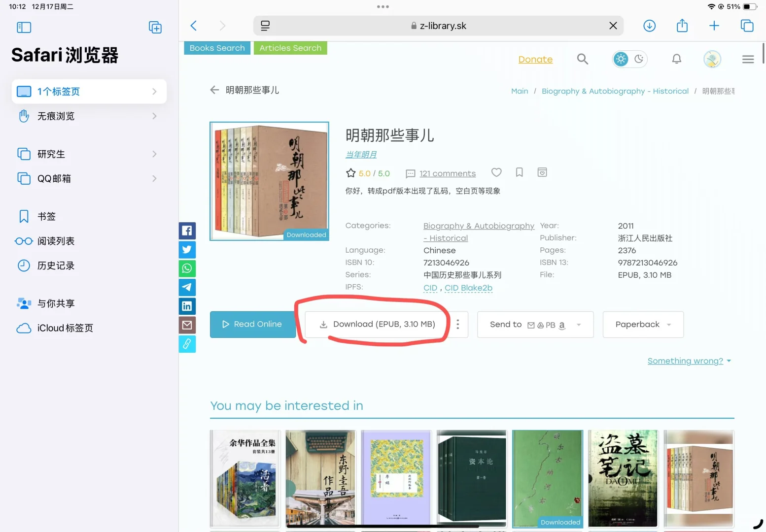Open 书签 bookmarks
The image size is (766, 532).
pyautogui.click(x=89, y=216)
